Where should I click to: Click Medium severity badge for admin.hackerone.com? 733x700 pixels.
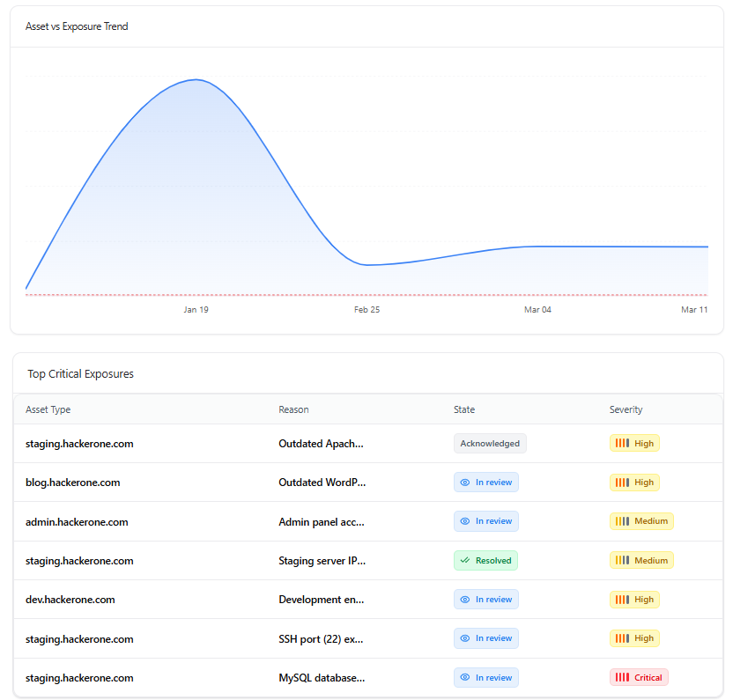click(641, 521)
